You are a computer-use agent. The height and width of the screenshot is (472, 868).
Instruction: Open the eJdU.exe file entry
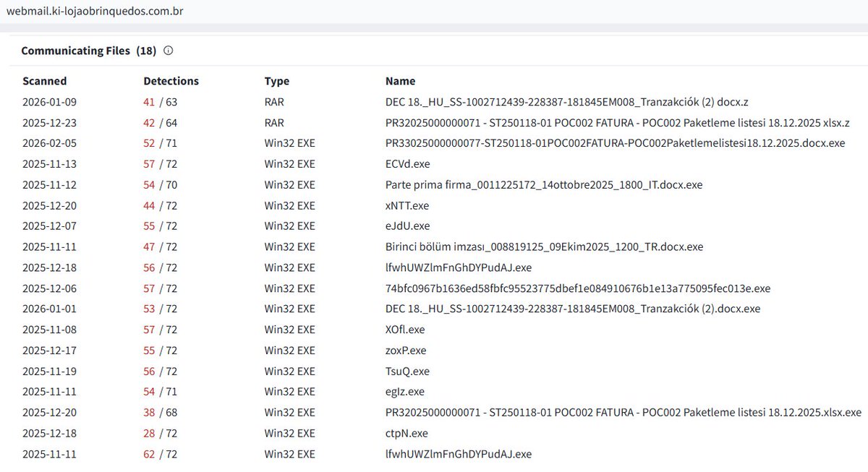407,226
